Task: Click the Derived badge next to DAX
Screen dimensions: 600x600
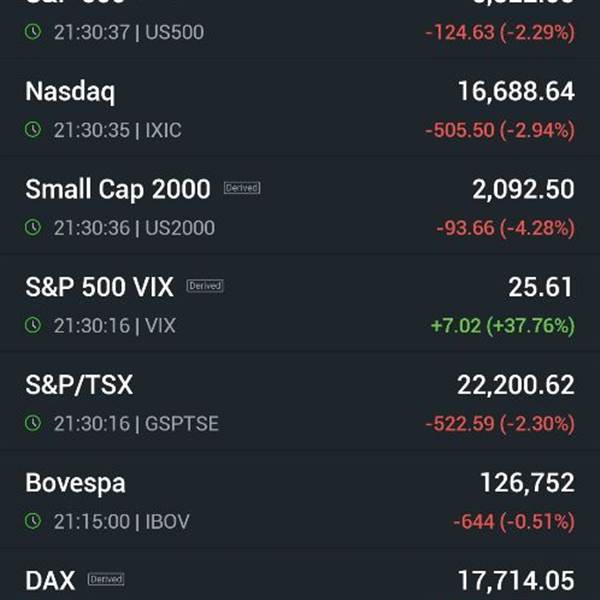Action: [106, 579]
